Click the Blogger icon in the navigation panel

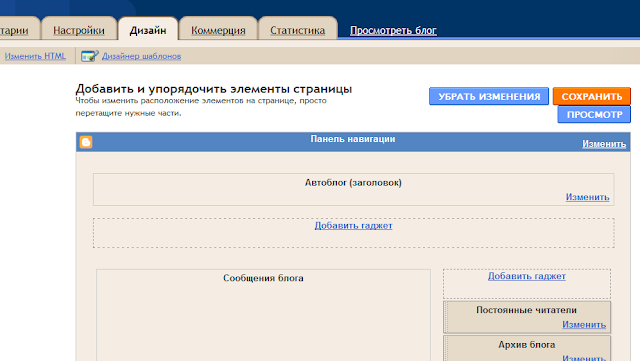pos(86,142)
